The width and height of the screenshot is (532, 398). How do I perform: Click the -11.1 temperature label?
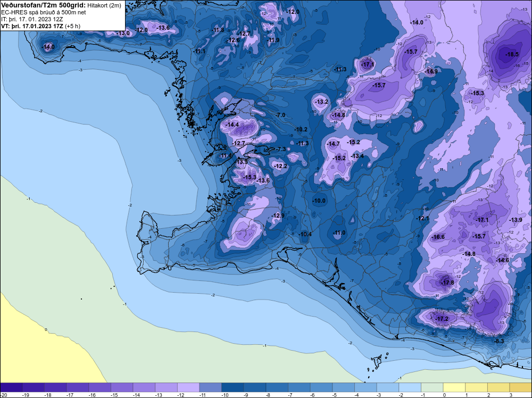(199, 51)
